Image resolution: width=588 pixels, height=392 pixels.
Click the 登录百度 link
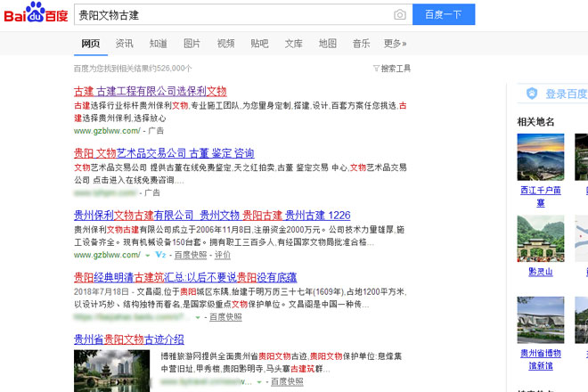tap(567, 94)
